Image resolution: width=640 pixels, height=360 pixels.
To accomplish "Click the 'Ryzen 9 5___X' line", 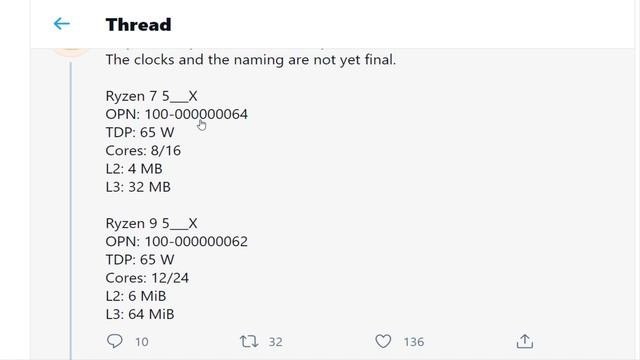I will click(x=151, y=224).
